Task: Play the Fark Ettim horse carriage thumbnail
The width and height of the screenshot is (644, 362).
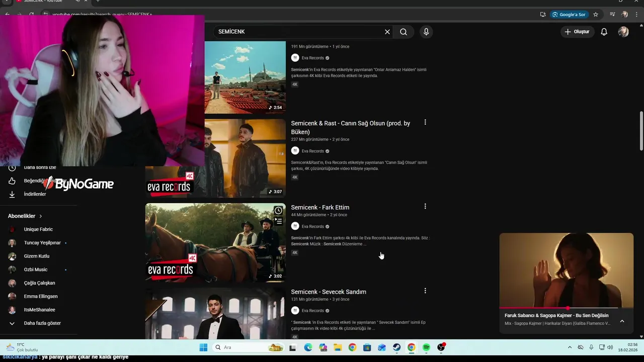Action: point(215,242)
